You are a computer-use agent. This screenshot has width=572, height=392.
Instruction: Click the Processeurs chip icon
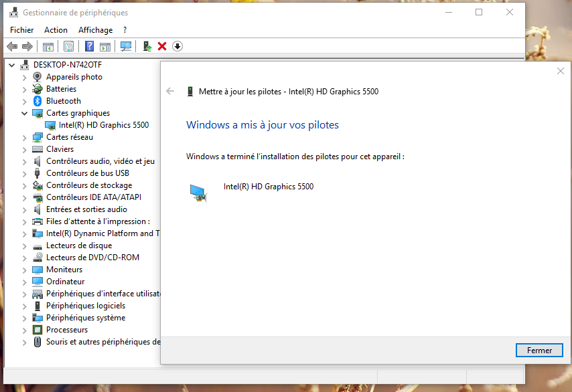pos(38,330)
